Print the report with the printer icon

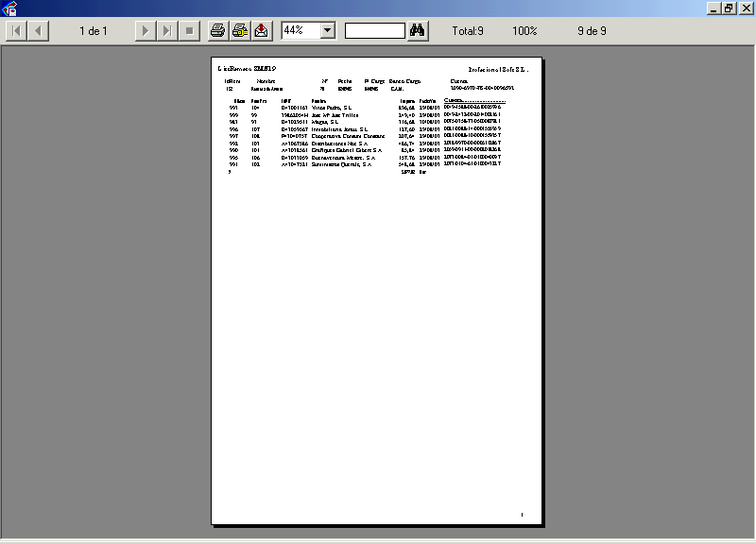218,31
